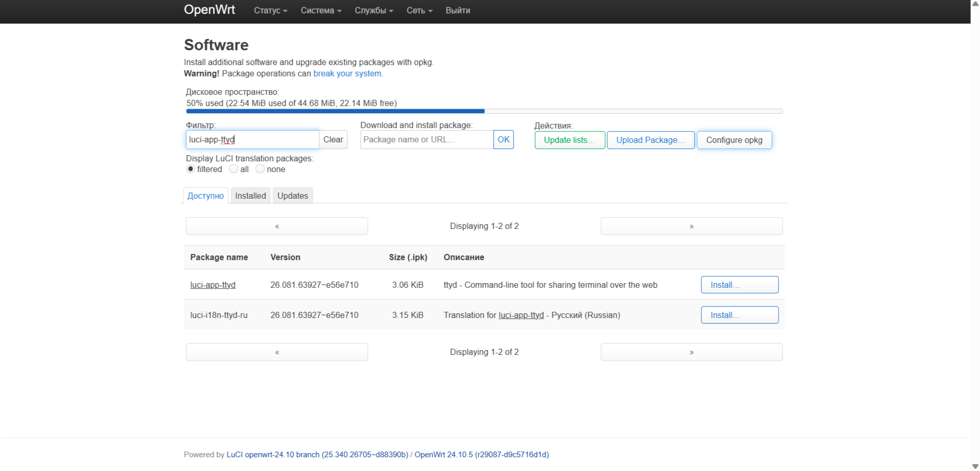Screen dimensions: 980x471
Task: Open the luci-app-ttyd package name link
Action: [213, 285]
